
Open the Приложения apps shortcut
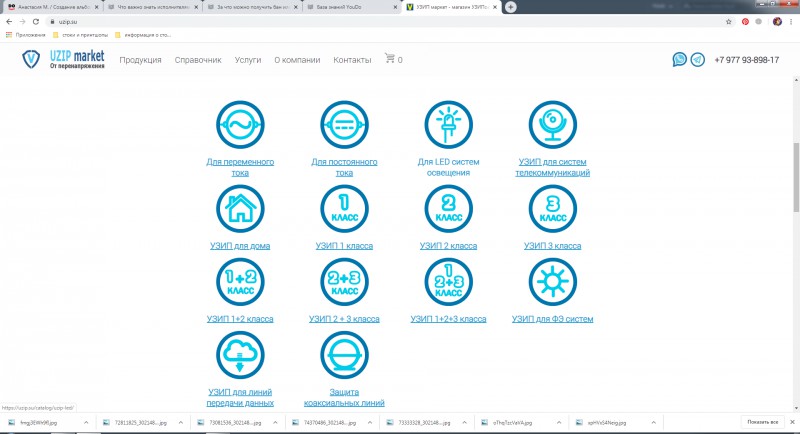pyautogui.click(x=26, y=35)
